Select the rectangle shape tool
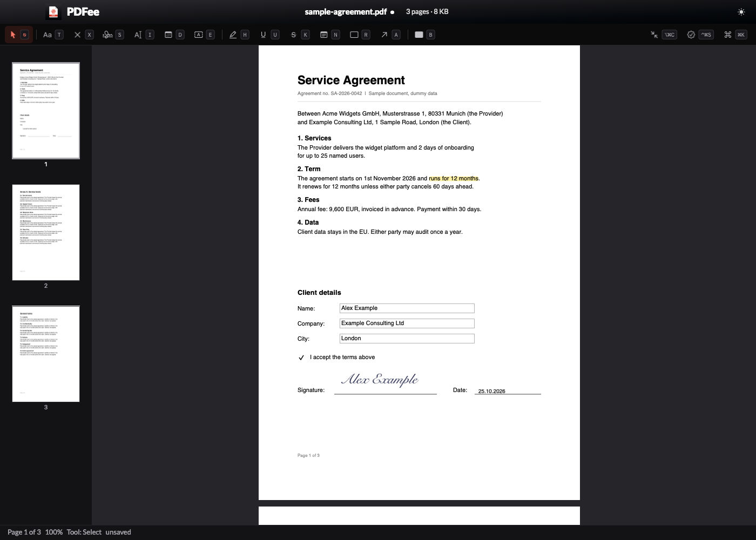 point(360,35)
